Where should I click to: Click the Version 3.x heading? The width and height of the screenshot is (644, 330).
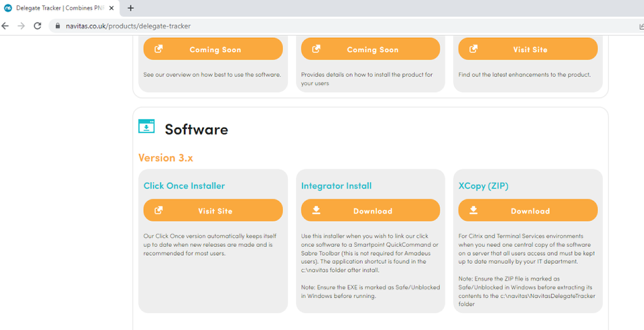coord(166,158)
